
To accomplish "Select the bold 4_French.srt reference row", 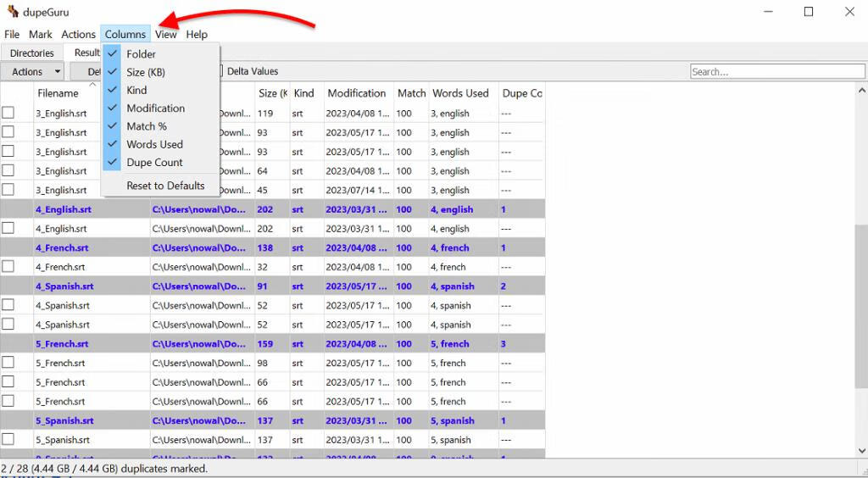I will [x=272, y=247].
